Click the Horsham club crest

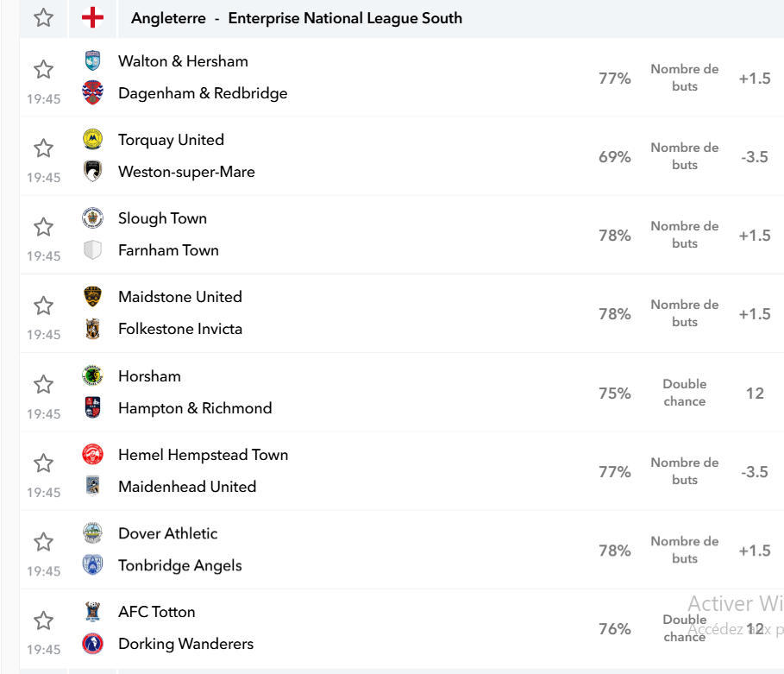click(92, 375)
